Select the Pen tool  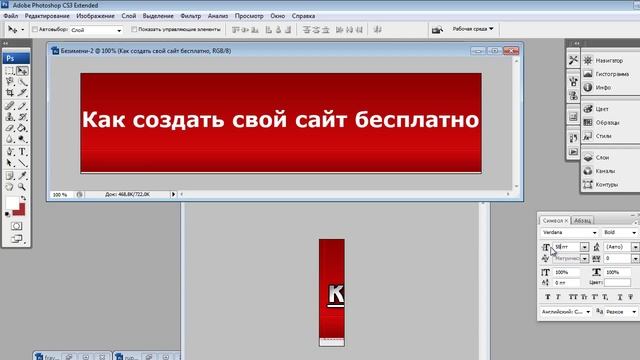pos(10,152)
